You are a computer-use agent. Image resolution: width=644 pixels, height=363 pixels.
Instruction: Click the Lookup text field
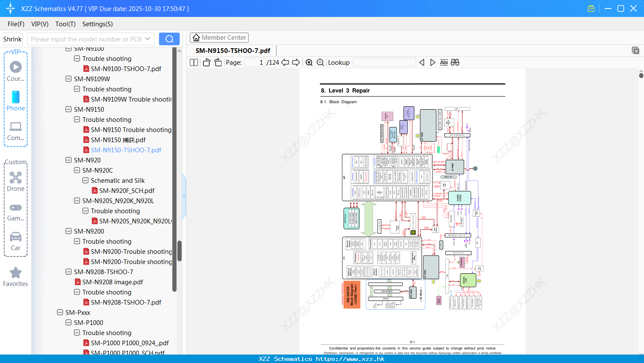click(x=384, y=63)
